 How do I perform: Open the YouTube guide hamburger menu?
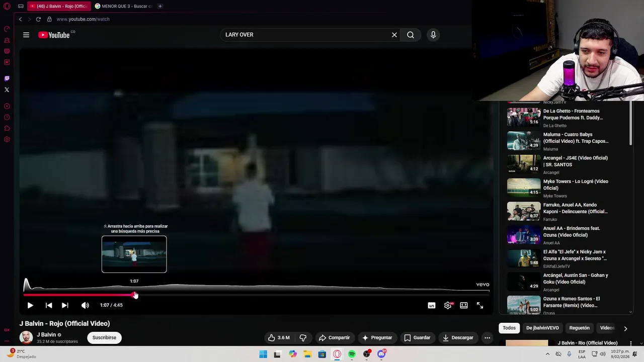coord(26,35)
